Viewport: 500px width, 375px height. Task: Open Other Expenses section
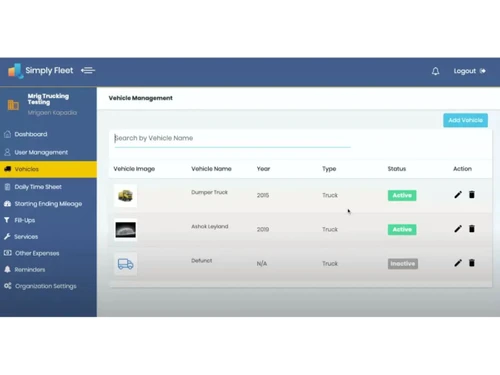(37, 253)
